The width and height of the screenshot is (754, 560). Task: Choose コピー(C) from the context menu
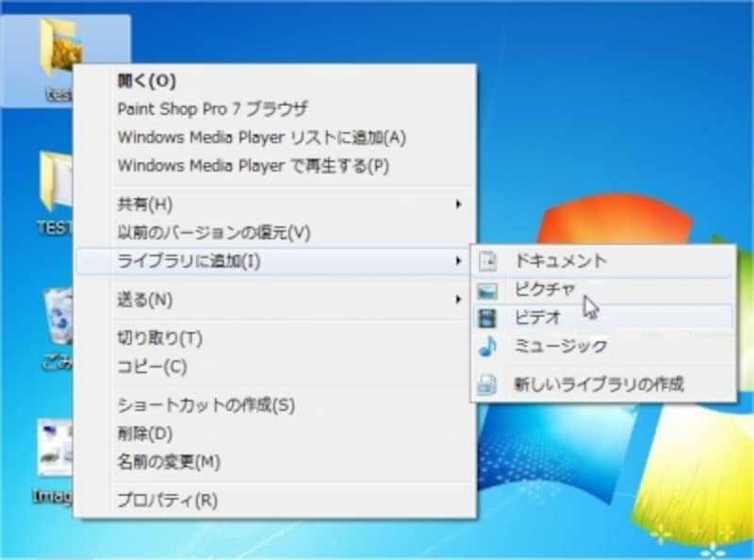pyautogui.click(x=275, y=367)
